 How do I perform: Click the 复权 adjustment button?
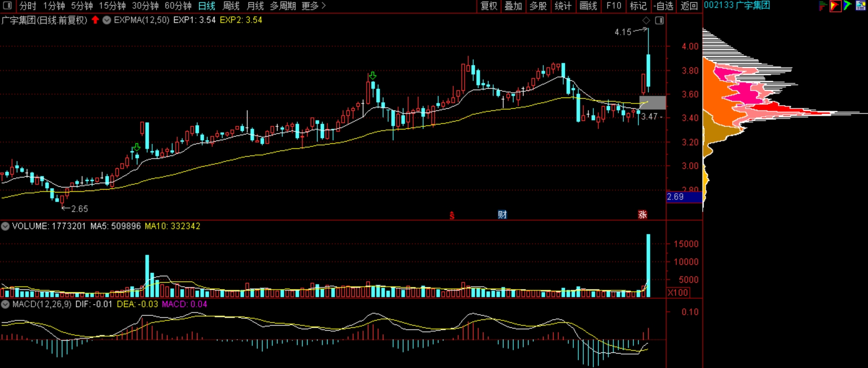point(489,6)
